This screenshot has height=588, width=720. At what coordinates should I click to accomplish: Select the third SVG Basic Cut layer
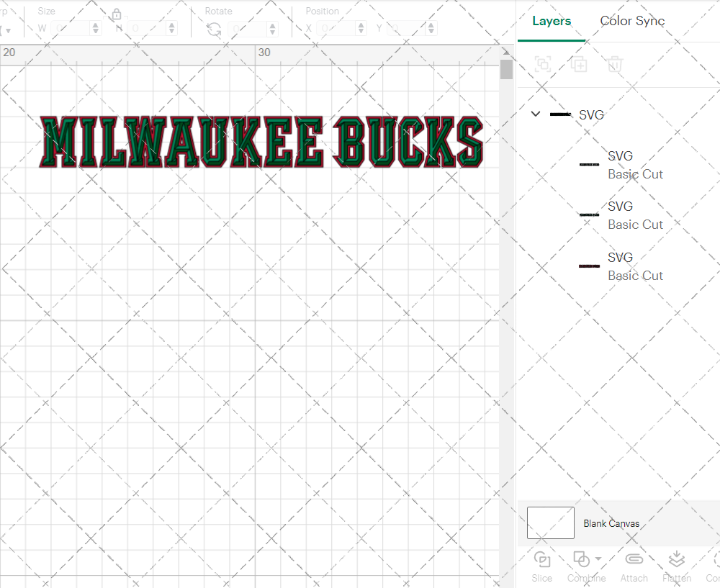(620, 266)
